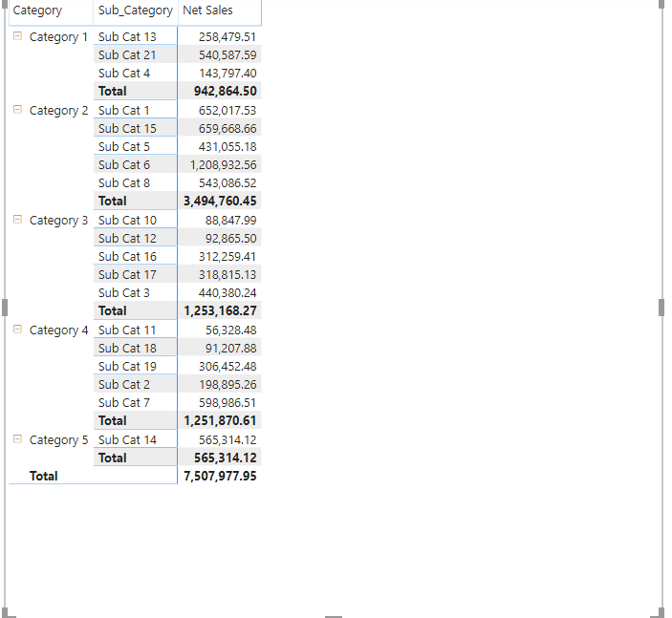672x618 pixels.
Task: Select the Sub Cat 1 cell
Action: pos(135,111)
